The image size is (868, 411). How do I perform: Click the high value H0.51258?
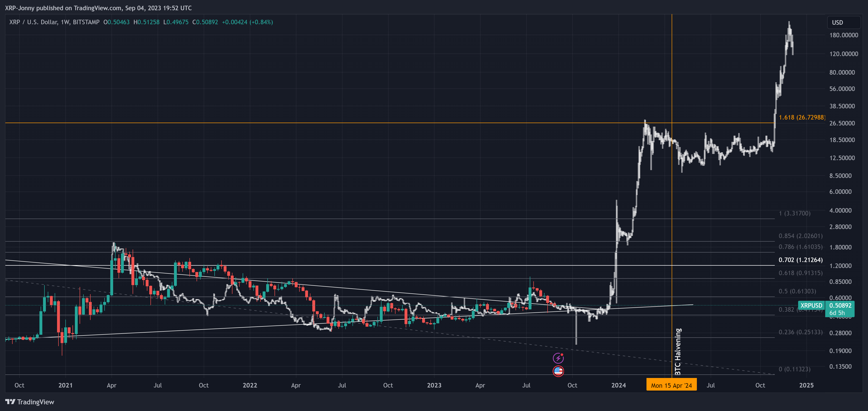146,22
